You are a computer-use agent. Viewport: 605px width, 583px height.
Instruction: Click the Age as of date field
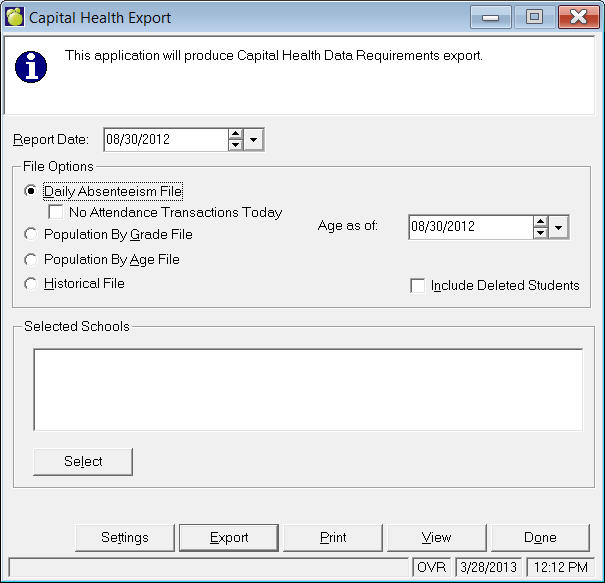click(x=469, y=228)
